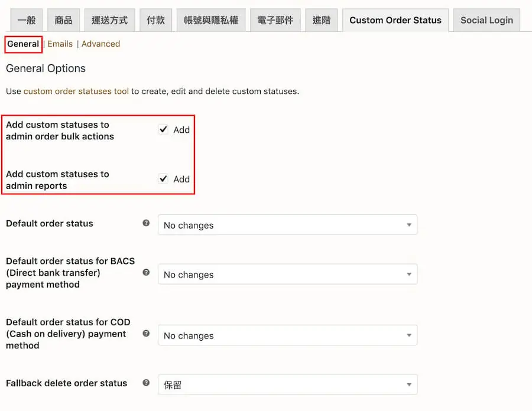532x411 pixels.
Task: Go to the 帳號與隱私權 tab
Action: click(211, 20)
